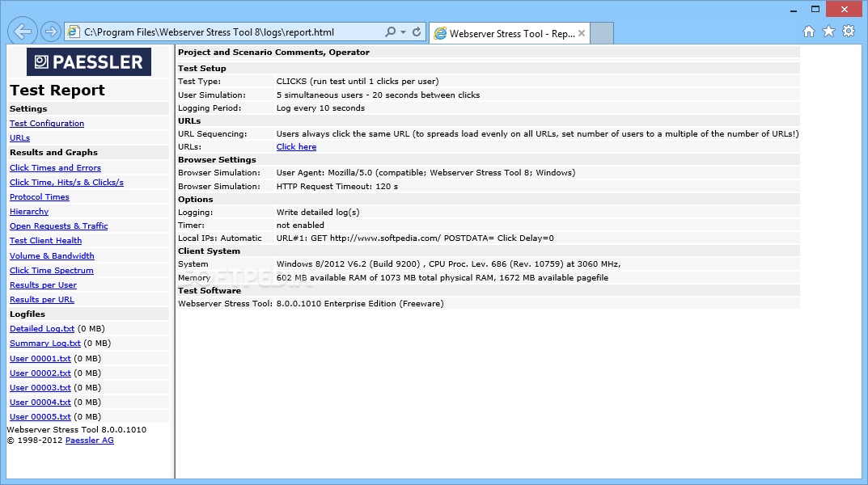Screen dimensions: 868x485
Task: Close the Webserver Stress Tool tab
Action: coord(582,33)
